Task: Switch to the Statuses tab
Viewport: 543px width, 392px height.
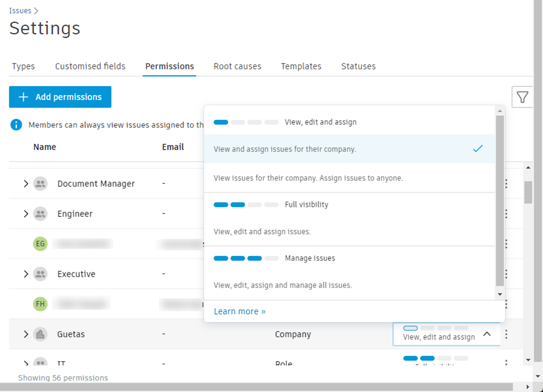Action: click(358, 66)
